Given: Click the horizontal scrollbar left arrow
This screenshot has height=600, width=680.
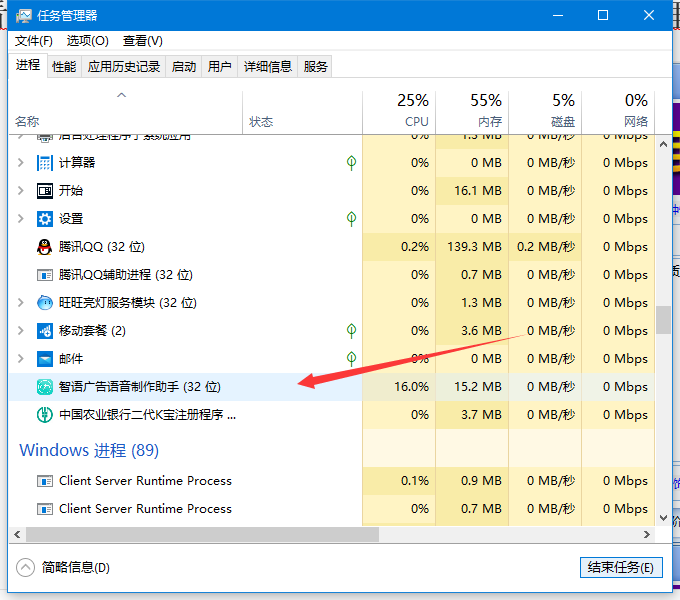Looking at the screenshot, I should 17,535.
